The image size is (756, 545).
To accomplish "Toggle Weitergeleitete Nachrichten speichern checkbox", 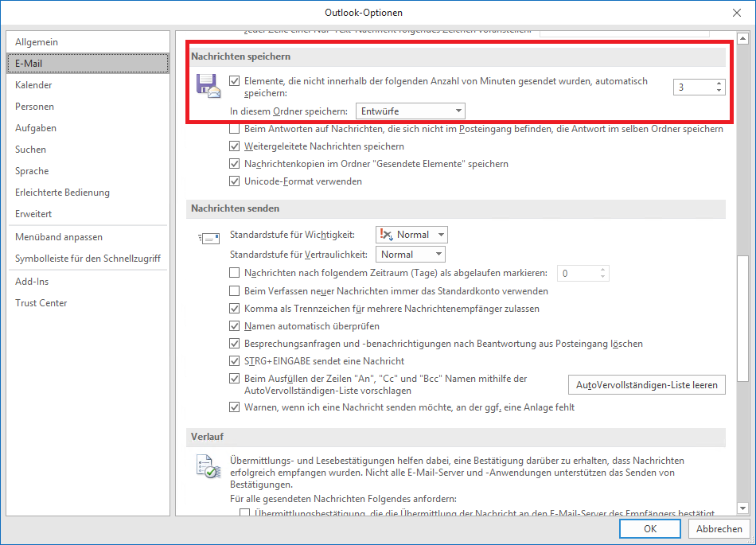I will tap(234, 146).
